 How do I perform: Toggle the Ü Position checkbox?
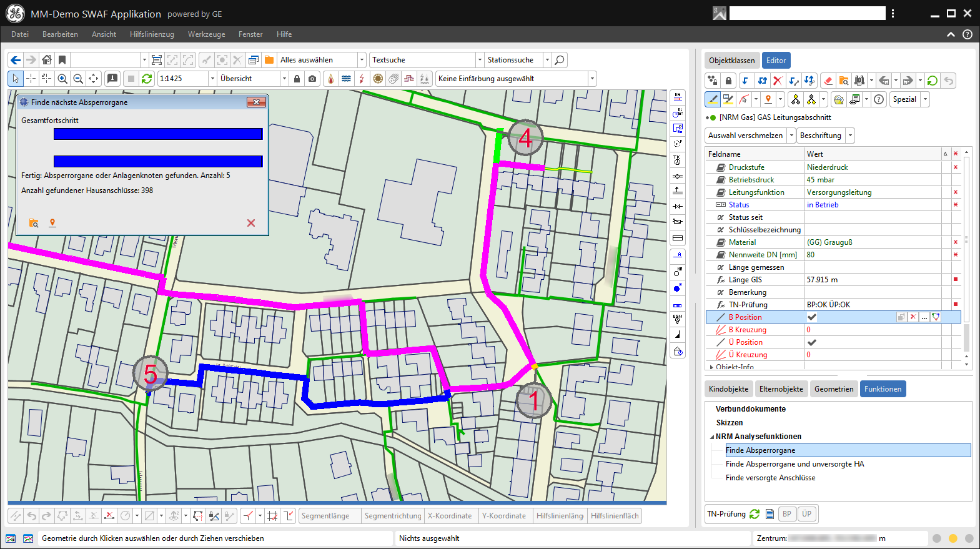pyautogui.click(x=812, y=342)
